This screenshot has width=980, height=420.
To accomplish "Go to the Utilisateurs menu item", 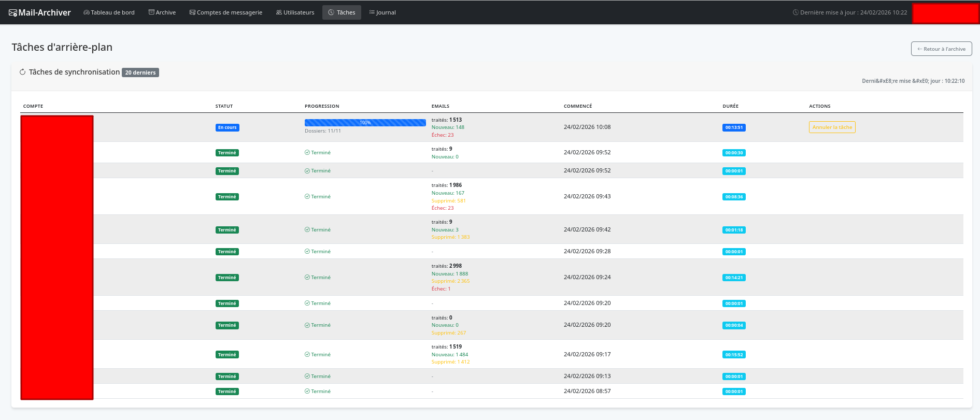I will pyautogui.click(x=295, y=12).
